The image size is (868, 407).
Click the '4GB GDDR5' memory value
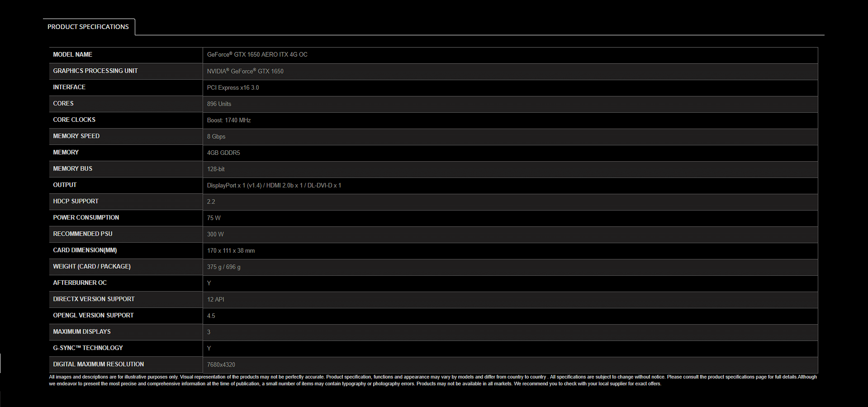(223, 153)
